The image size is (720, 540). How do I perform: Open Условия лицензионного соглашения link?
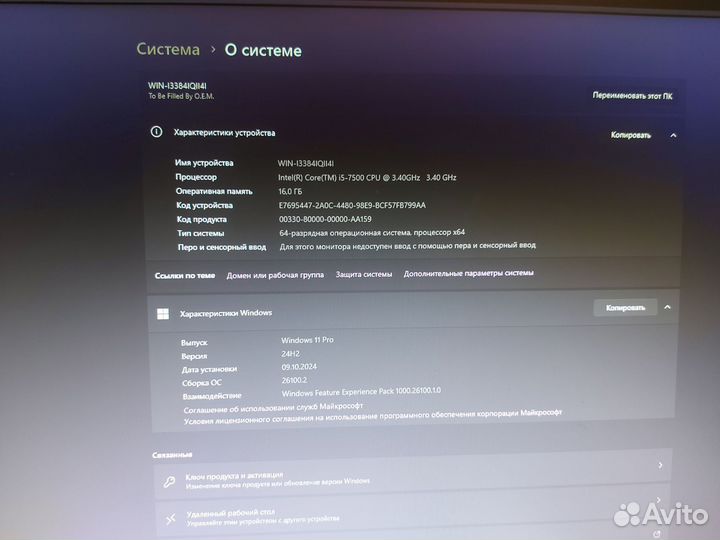coord(372,417)
